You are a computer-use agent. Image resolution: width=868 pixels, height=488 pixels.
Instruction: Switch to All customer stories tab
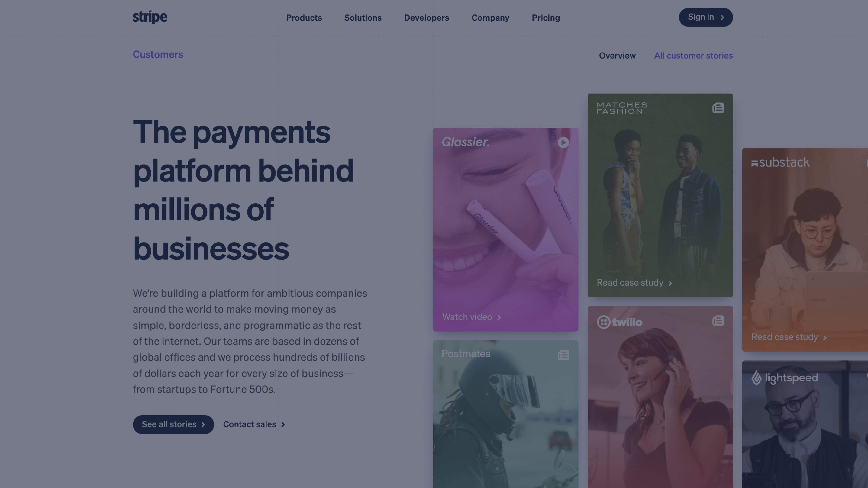click(x=693, y=56)
